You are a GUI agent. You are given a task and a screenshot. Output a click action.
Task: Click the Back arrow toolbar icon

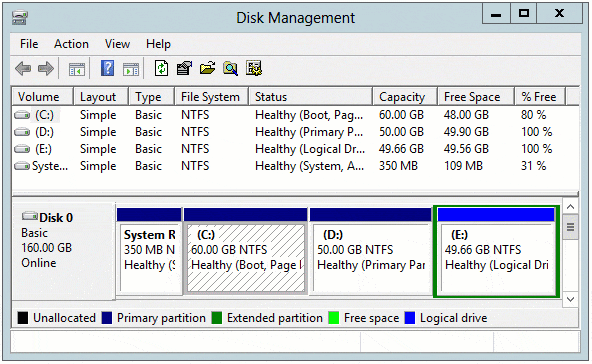[23, 69]
